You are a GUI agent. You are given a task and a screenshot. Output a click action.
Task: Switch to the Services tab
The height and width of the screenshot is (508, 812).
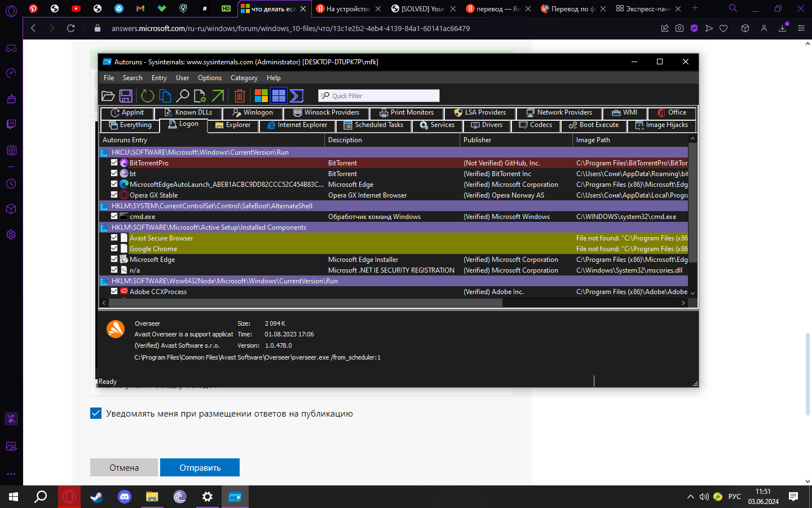[x=437, y=125]
